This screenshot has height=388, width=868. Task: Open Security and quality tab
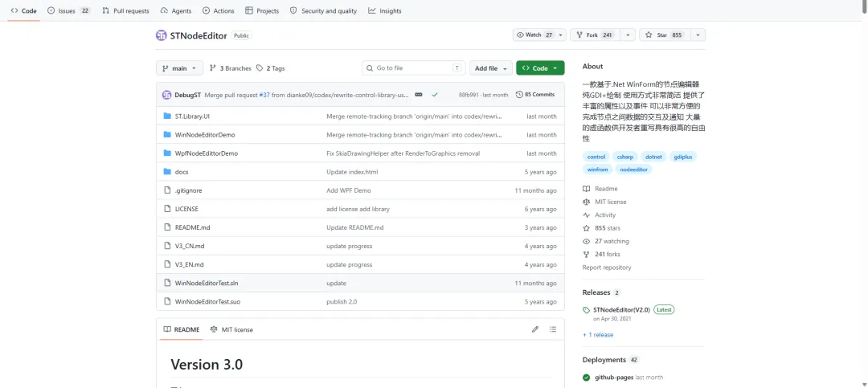(x=323, y=10)
